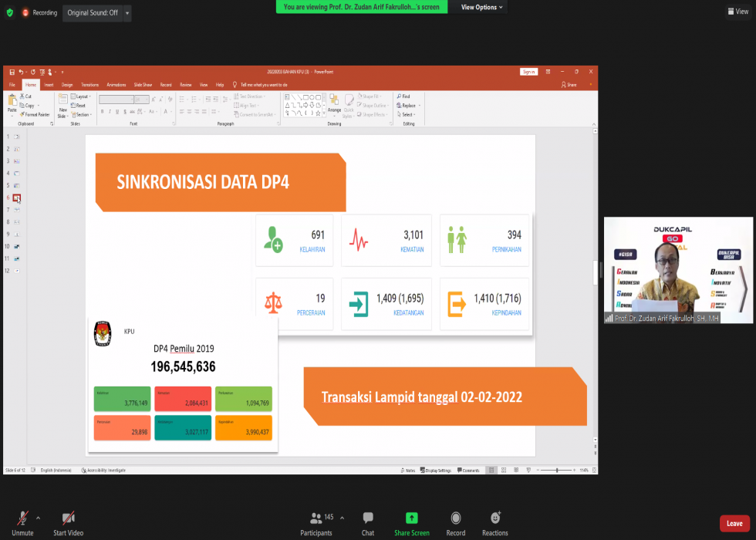Open the View Options dropdown

[x=482, y=7]
